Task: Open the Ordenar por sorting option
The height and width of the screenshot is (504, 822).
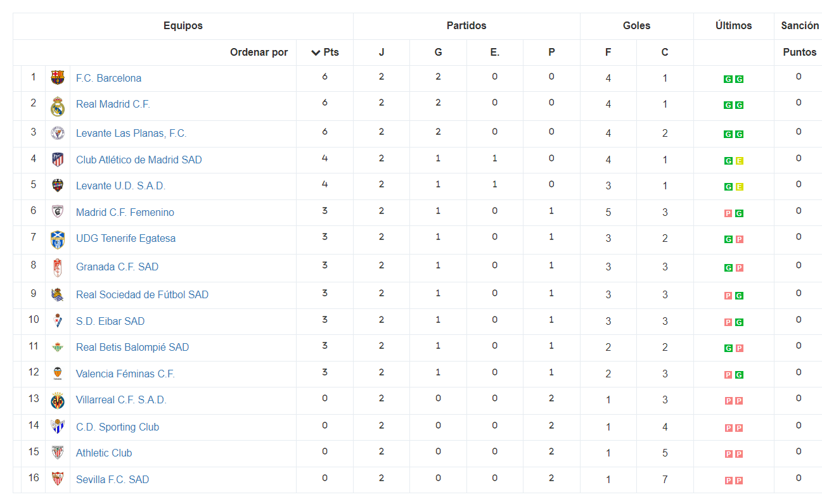Action: 259,53
